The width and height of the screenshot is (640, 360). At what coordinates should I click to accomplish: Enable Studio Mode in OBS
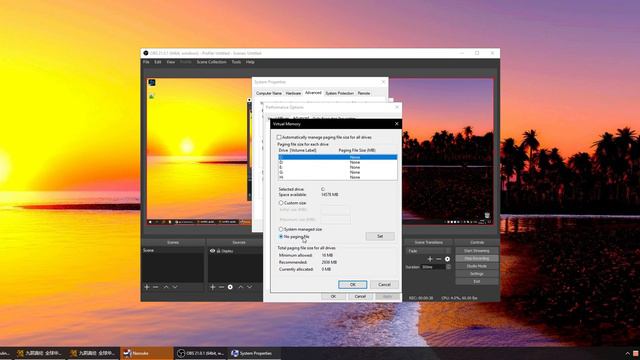(477, 266)
